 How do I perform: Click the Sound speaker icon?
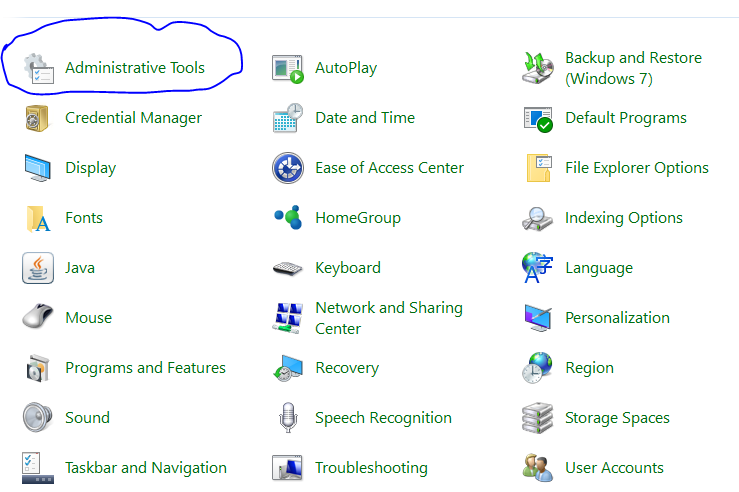pos(37,417)
